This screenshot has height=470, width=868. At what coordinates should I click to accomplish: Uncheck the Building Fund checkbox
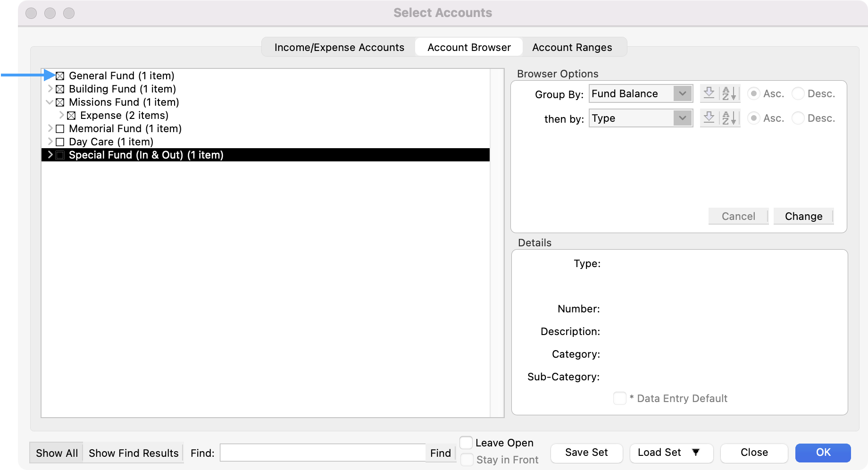coord(60,89)
